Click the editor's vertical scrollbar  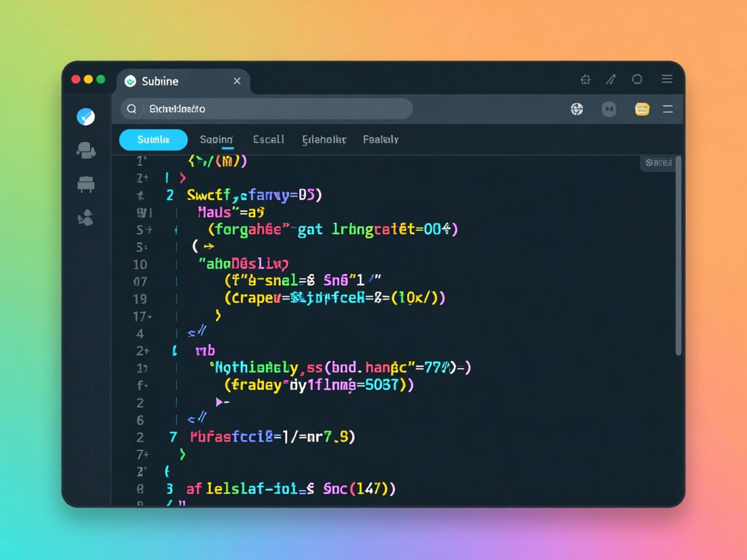coord(678,259)
